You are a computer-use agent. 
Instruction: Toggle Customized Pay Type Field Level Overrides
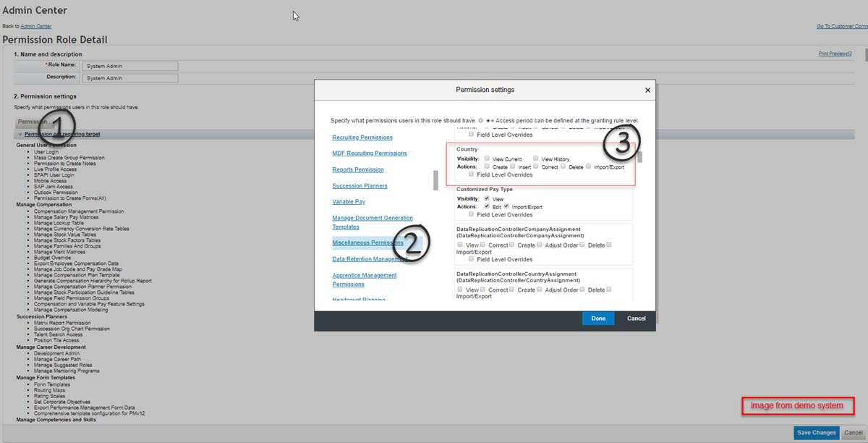pos(472,214)
